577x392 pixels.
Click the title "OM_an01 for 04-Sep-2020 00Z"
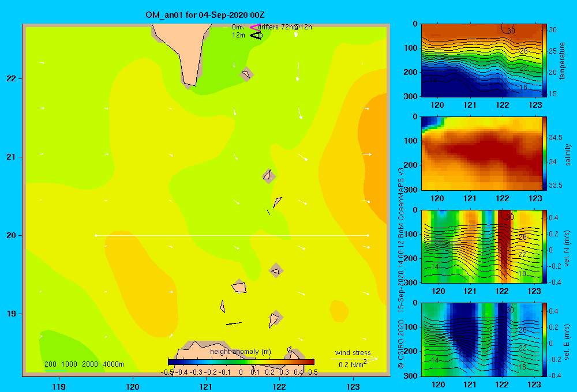pos(205,15)
